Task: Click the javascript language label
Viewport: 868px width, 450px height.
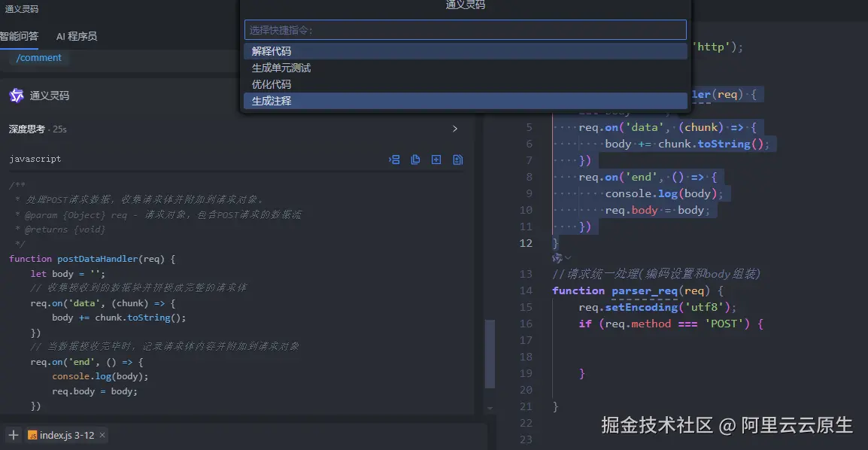Action: pos(35,159)
